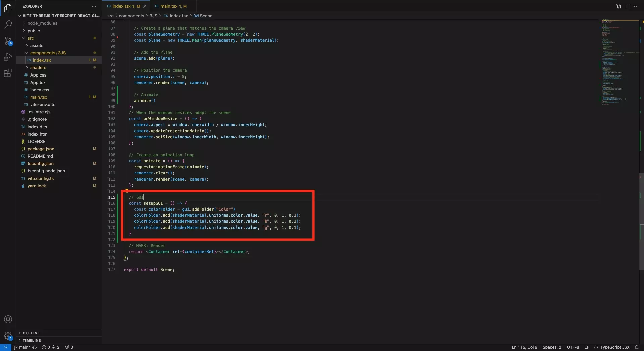The height and width of the screenshot is (351, 644).
Task: Open notifications bell in status bar
Action: 636,347
